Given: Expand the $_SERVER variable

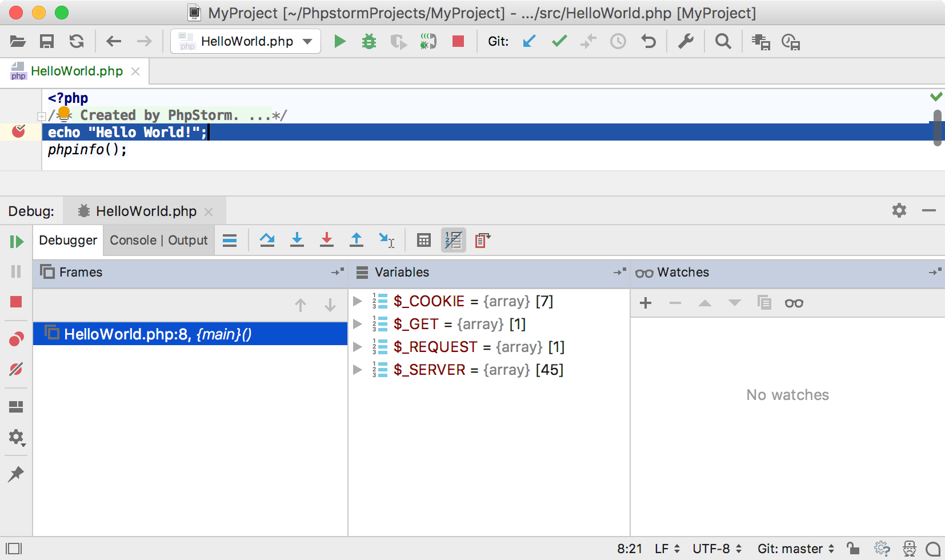Looking at the screenshot, I should (x=357, y=370).
